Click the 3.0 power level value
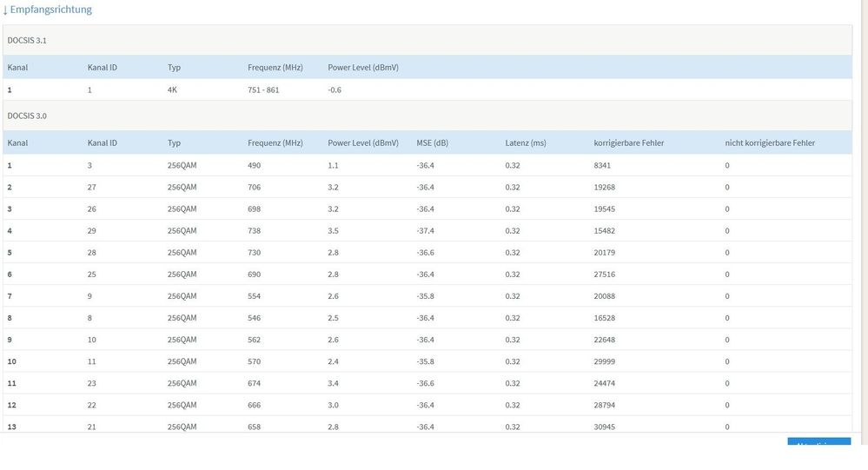The height and width of the screenshot is (470, 868). coord(333,405)
